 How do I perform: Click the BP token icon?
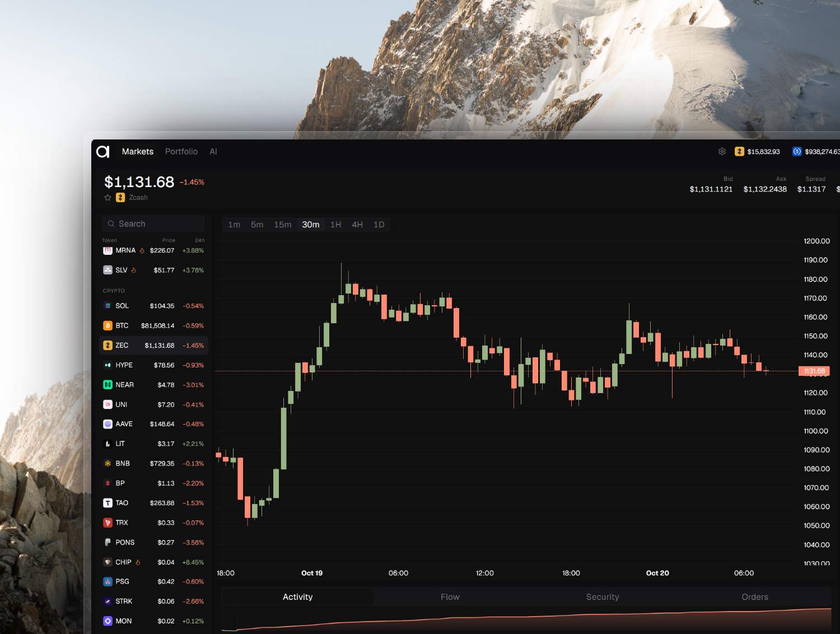tap(108, 483)
